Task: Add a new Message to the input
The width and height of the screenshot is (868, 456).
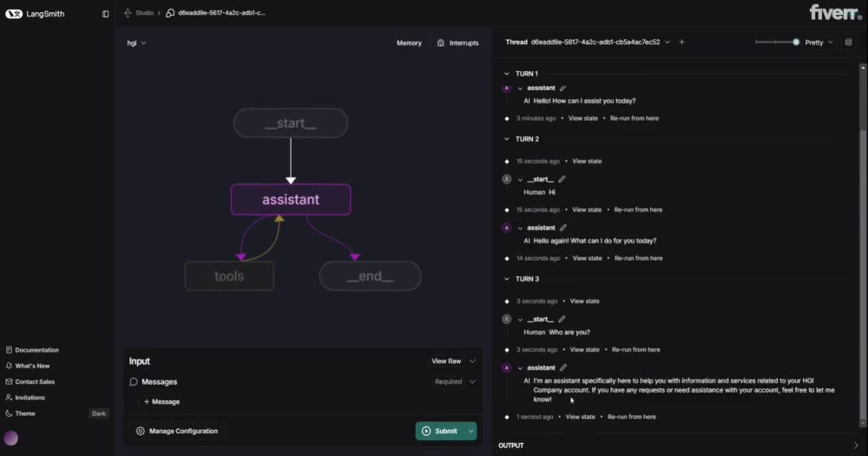Action: point(161,401)
